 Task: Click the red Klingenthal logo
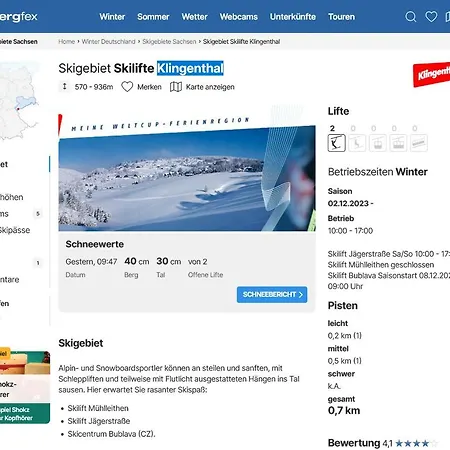432,74
